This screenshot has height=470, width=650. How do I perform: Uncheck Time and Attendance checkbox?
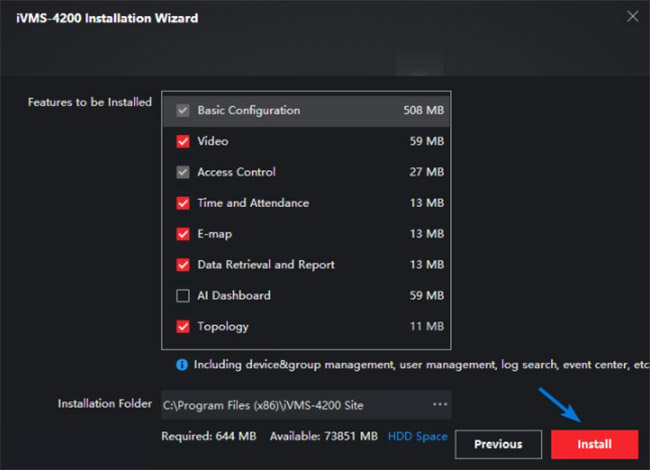pyautogui.click(x=183, y=203)
